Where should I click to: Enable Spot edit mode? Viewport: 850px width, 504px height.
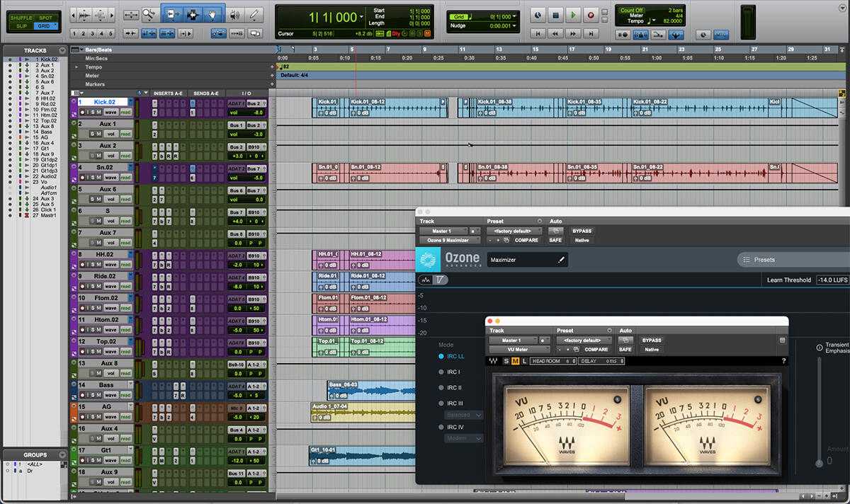tap(47, 17)
